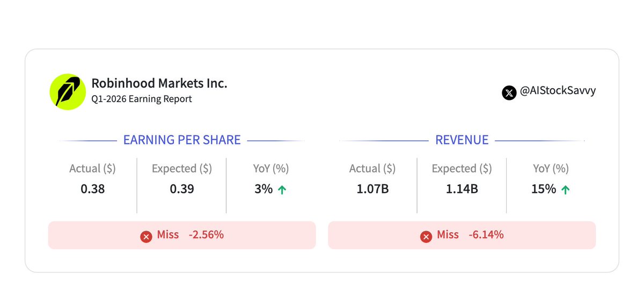Viewport: 644px width, 296px height.
Task: Click the expected revenue value 1.14B
Action: click(462, 189)
